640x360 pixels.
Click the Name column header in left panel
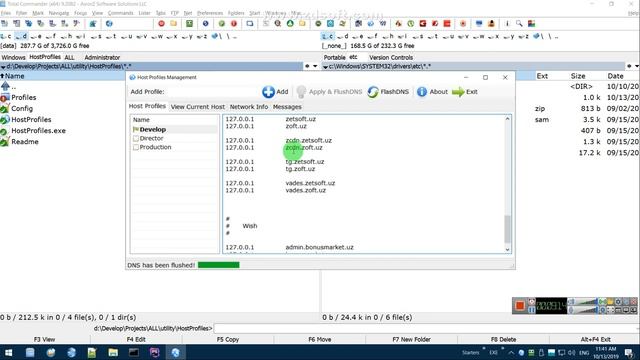point(63,76)
